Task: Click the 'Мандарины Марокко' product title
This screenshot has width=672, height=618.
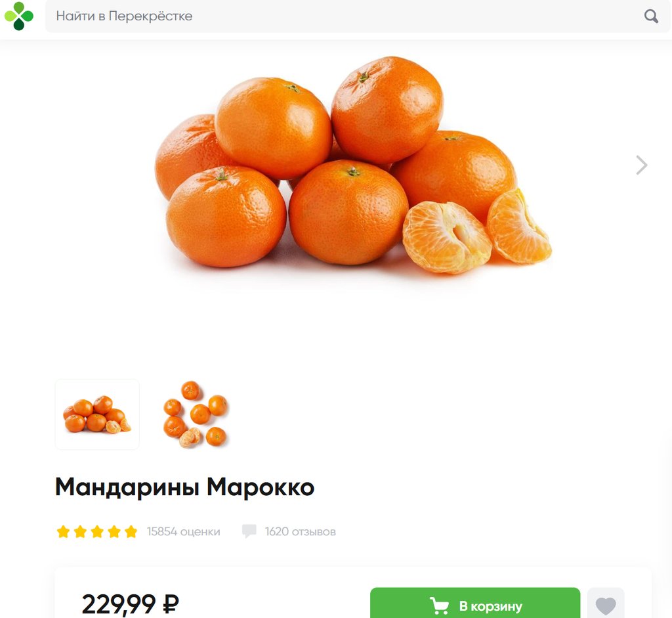Action: [x=184, y=487]
